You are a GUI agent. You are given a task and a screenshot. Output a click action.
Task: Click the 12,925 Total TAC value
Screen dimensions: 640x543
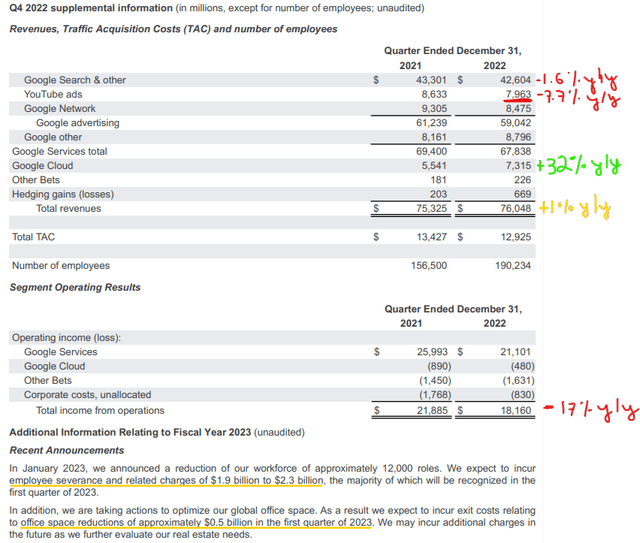point(516,237)
